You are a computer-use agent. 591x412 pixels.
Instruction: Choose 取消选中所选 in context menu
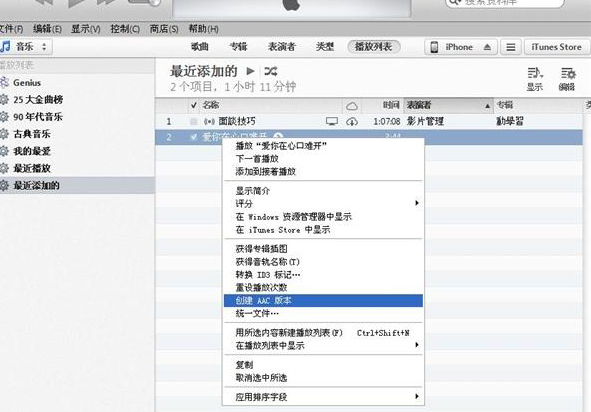click(323, 378)
